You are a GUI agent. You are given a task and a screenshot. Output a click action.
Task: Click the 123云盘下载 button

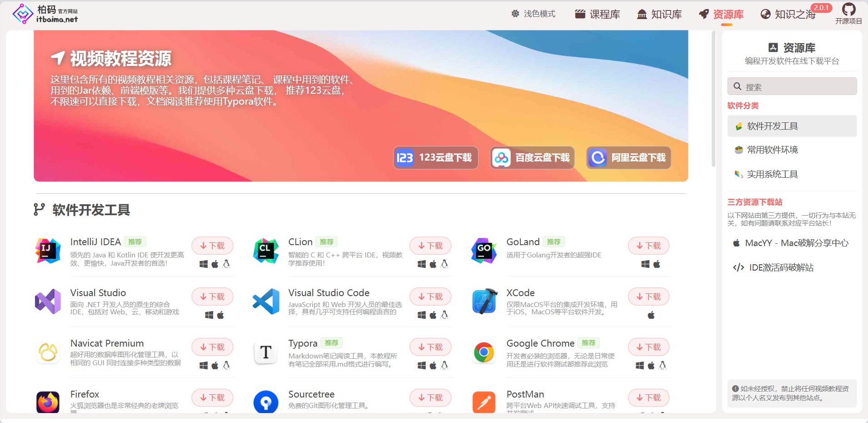(x=436, y=157)
